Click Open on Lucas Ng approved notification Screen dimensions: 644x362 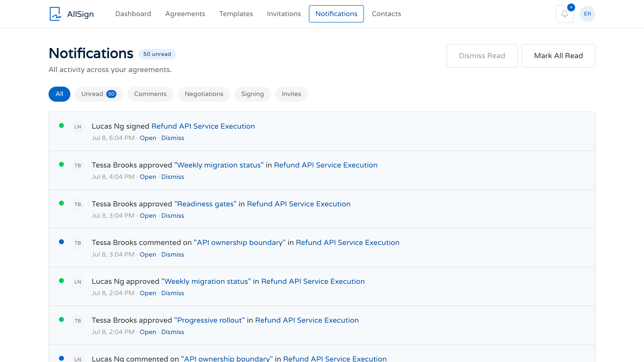(148, 293)
